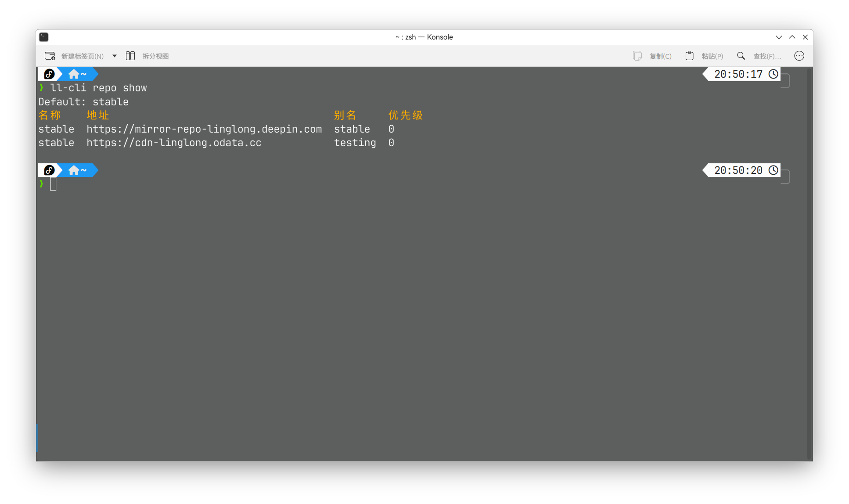
Task: Click the 20:50:17 timestamp
Action: tap(738, 74)
